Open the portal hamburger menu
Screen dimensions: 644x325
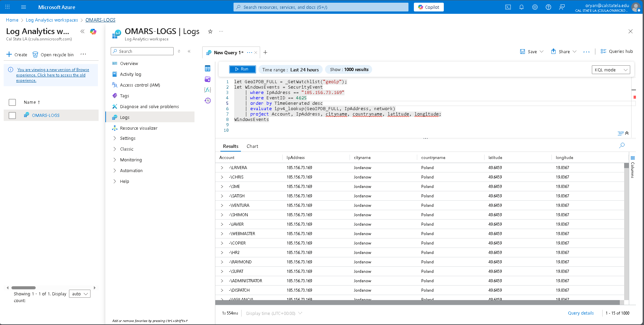pos(24,7)
